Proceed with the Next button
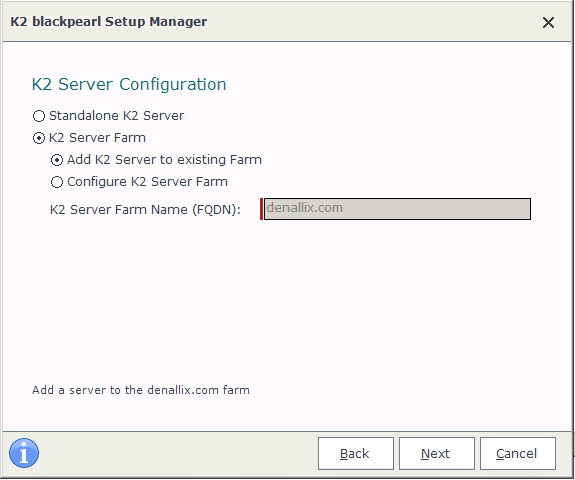The image size is (575, 480). (437, 453)
